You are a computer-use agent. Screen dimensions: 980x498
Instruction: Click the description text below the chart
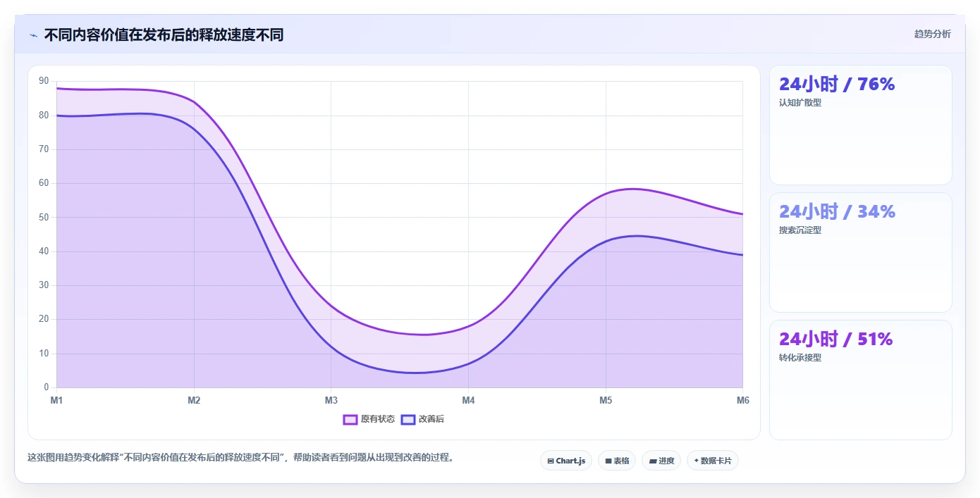240,457
